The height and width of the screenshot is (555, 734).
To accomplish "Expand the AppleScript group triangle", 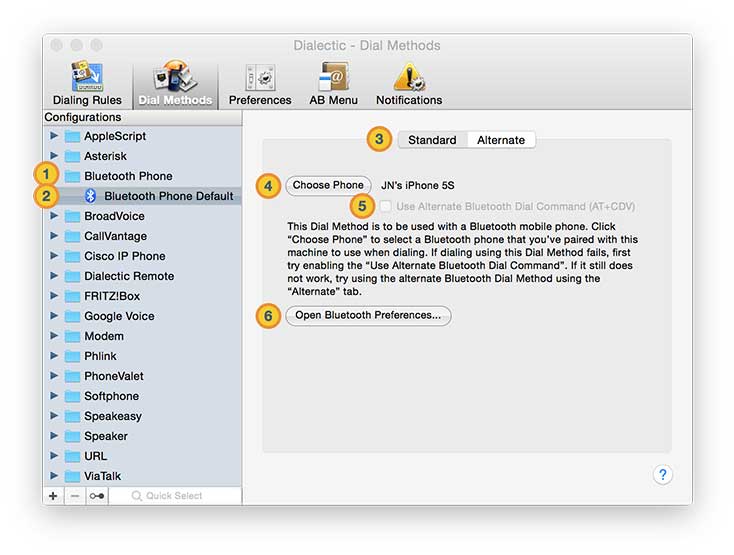I will coord(54,136).
